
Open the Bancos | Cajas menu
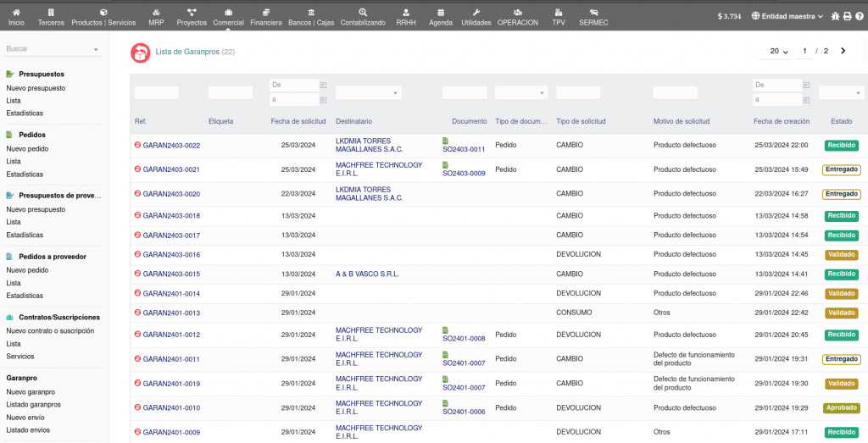coord(311,17)
